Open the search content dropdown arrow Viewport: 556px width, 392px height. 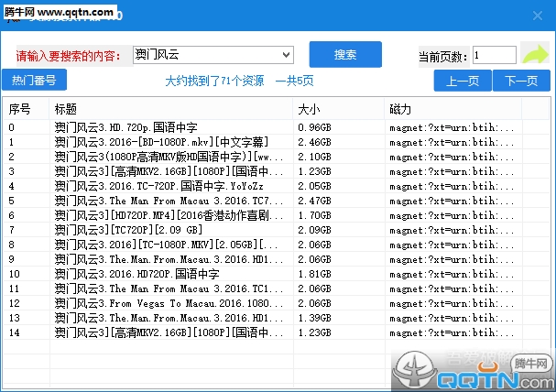286,55
